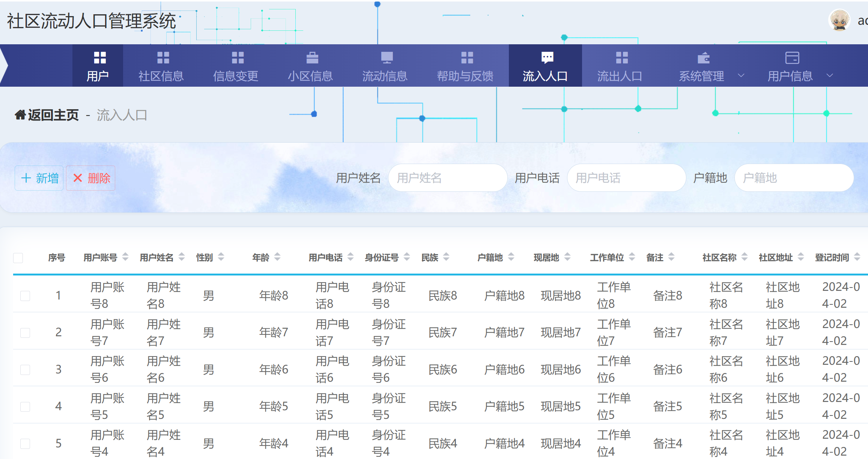Sort by 性别 column arrows
868x459 pixels.
pyautogui.click(x=221, y=257)
